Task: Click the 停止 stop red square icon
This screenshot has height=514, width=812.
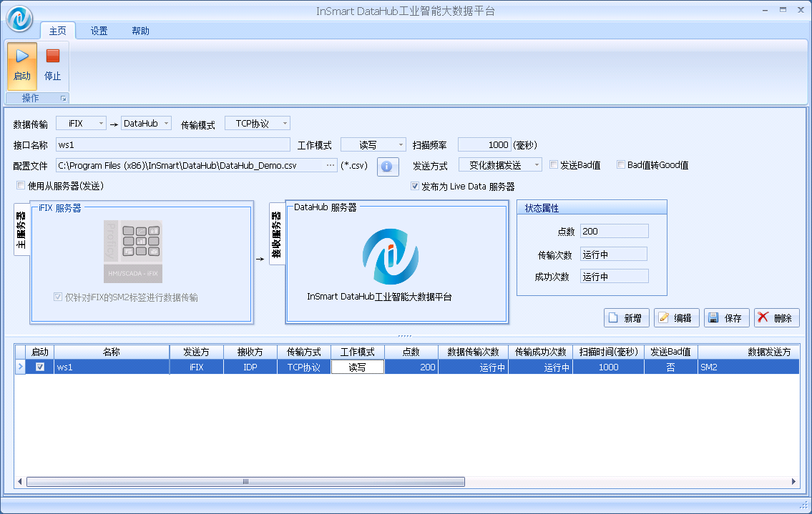Action: [x=52, y=55]
